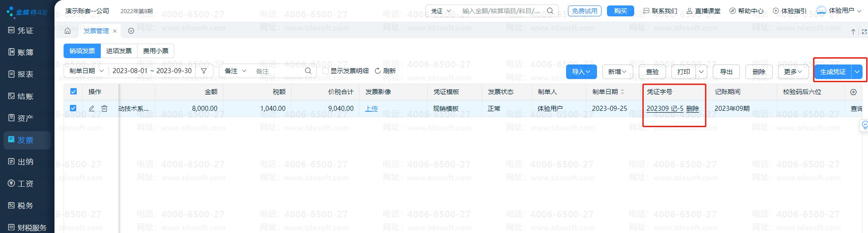
Task: Click the 上传 invoice image link
Action: [371, 109]
